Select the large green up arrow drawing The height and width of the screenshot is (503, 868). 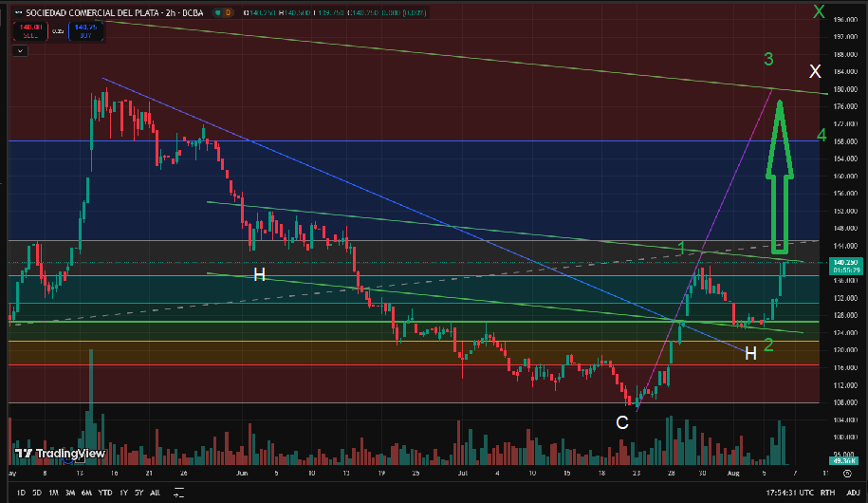pyautogui.click(x=780, y=177)
